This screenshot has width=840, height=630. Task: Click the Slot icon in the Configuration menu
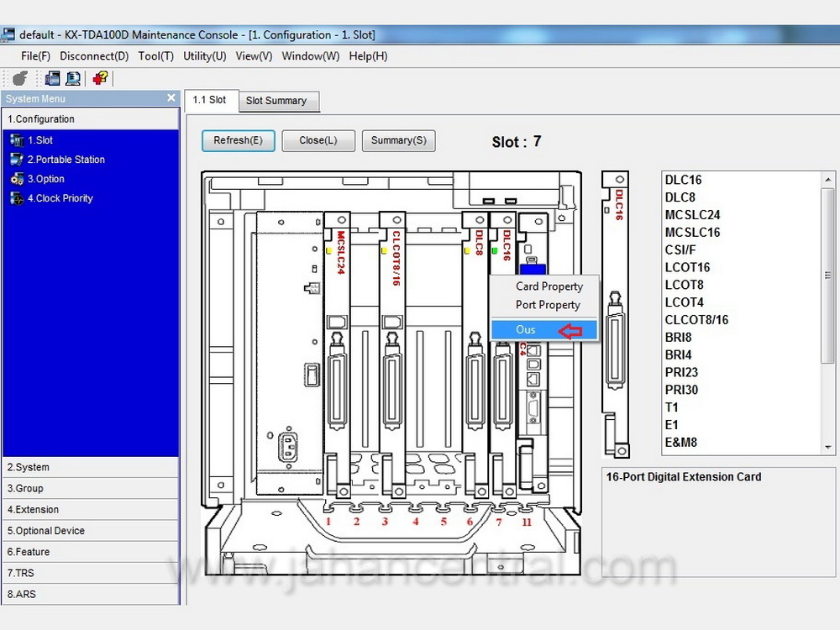[x=16, y=140]
